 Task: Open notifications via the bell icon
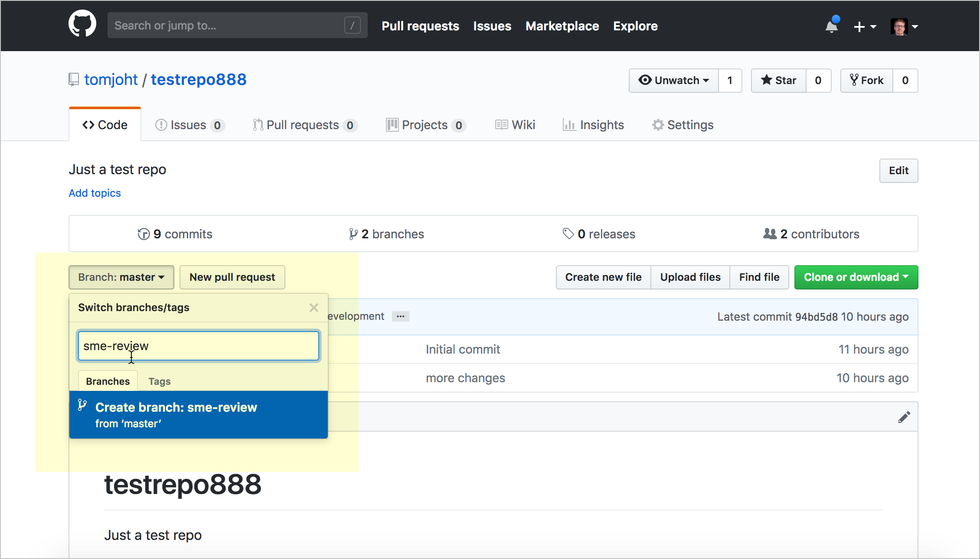[831, 26]
